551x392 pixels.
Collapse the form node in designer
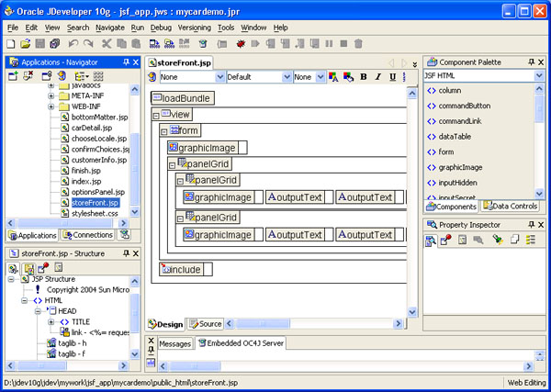tap(163, 132)
